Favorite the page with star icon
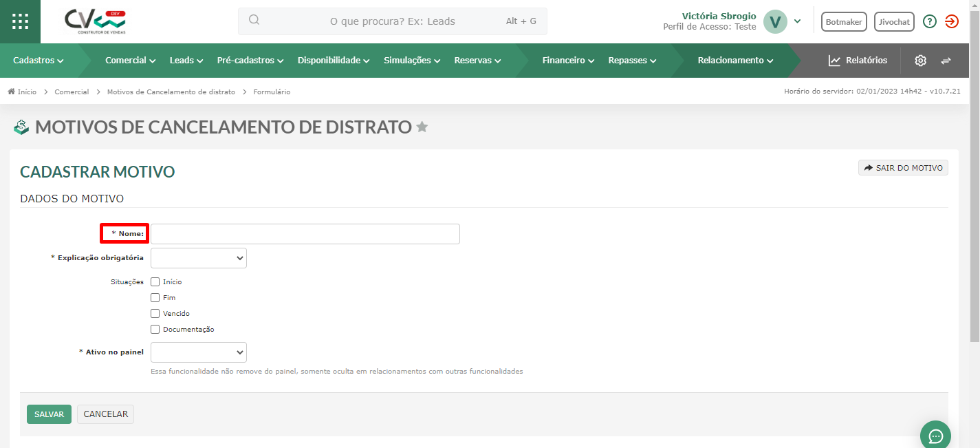 (x=422, y=127)
